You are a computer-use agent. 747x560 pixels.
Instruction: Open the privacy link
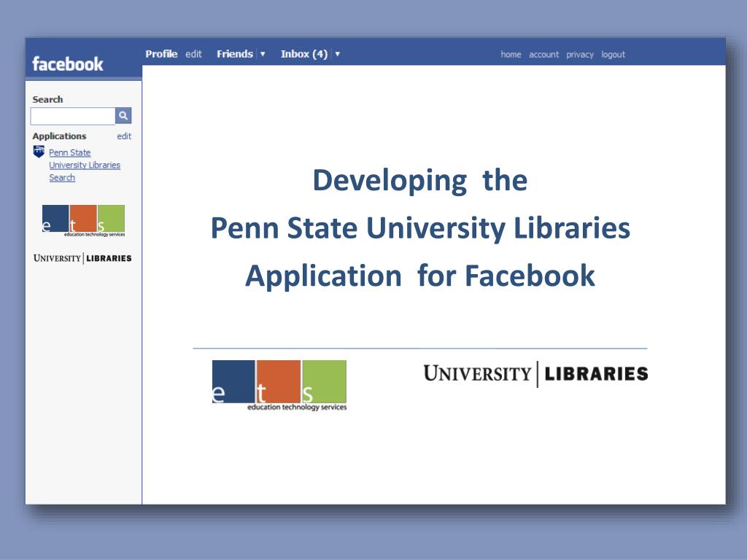(580, 54)
